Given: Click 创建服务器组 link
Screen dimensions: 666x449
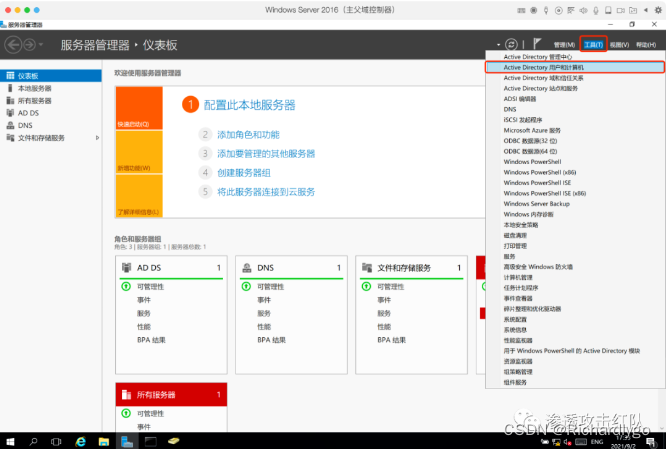Looking at the screenshot, I should (x=244, y=173).
